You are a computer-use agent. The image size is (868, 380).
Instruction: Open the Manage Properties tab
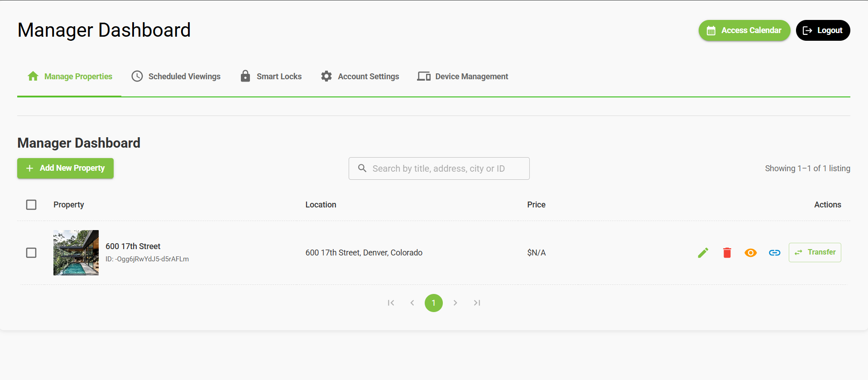[x=69, y=77]
